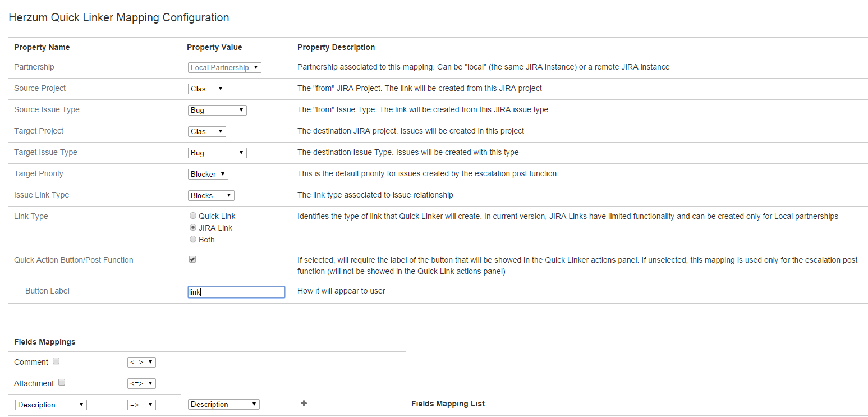Open the Source Issue Type dropdown
The width and height of the screenshot is (868, 417).
(x=217, y=110)
